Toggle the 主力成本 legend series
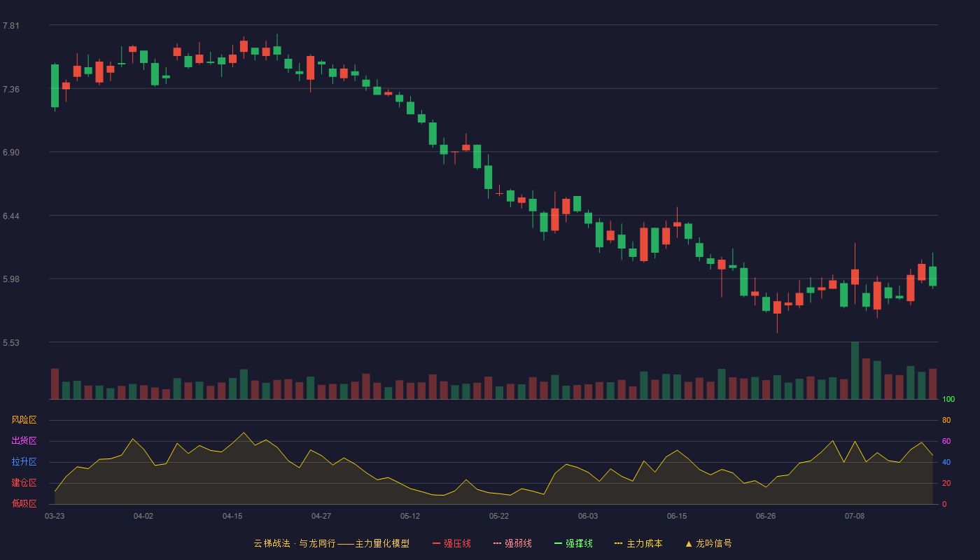Screen dimensions: 980x560 (638, 543)
